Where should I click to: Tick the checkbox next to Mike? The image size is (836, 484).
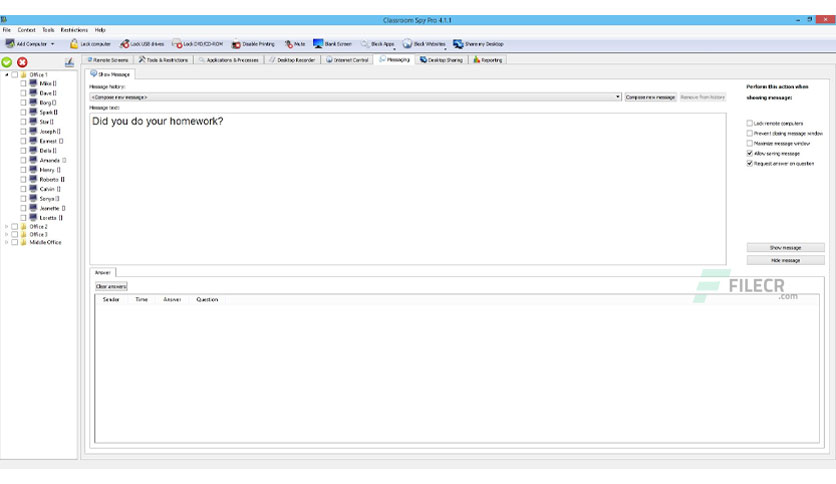(23, 84)
